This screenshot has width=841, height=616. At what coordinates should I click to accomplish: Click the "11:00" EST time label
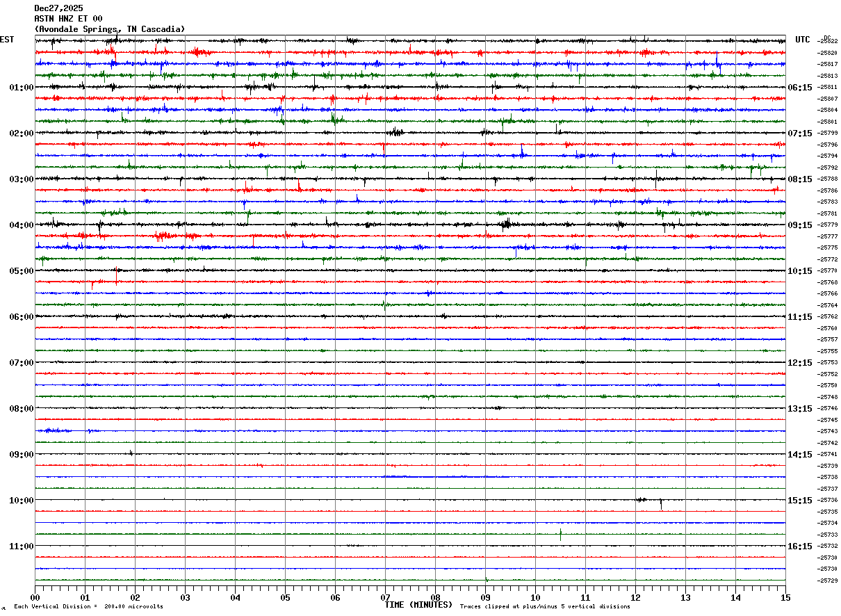pos(22,546)
